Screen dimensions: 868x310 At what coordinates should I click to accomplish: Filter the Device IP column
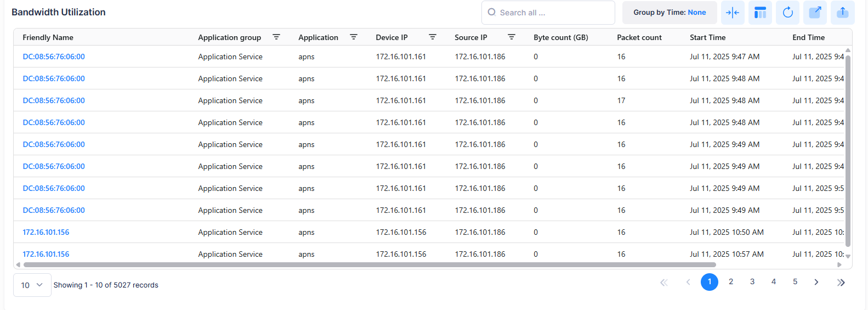(x=433, y=37)
